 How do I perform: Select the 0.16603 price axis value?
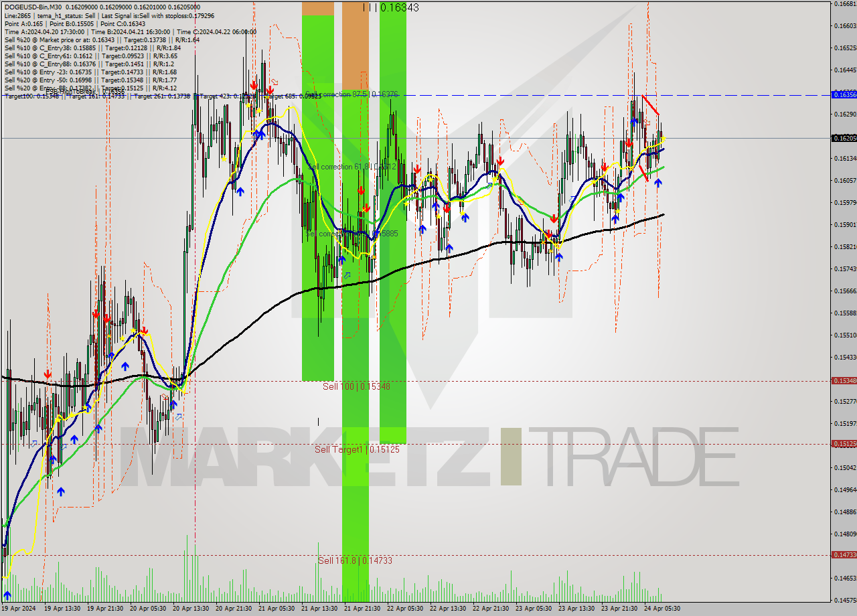pyautogui.click(x=845, y=25)
